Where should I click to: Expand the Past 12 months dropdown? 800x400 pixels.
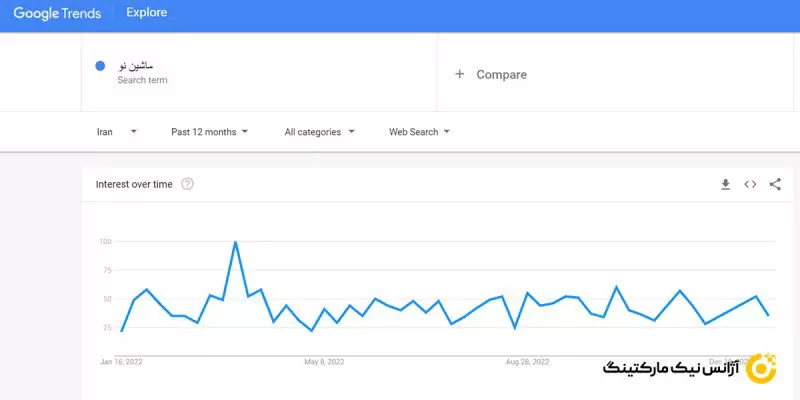coord(209,131)
